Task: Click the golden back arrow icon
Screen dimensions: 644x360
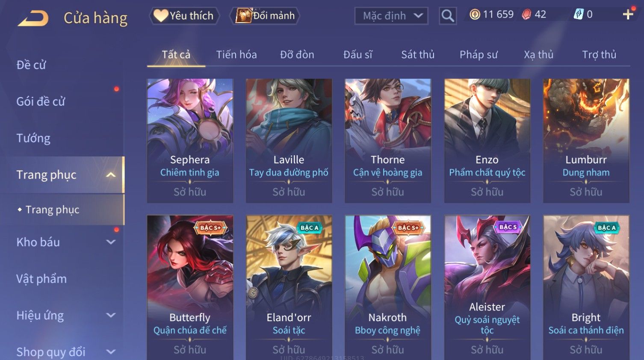Action: tap(33, 18)
